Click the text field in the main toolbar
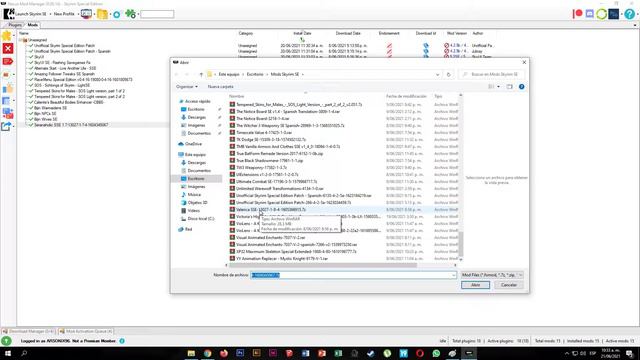Viewport: 640px width, 360px height. [157, 14]
